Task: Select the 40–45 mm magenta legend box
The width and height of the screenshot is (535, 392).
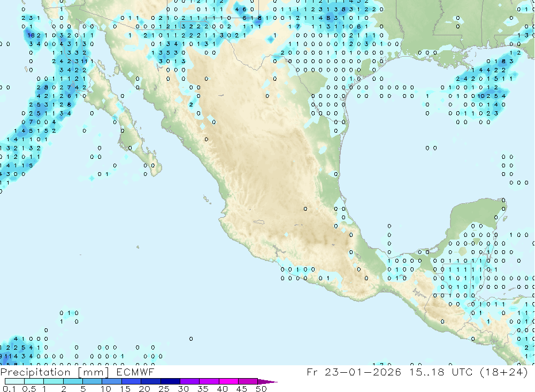Action: coord(228,381)
